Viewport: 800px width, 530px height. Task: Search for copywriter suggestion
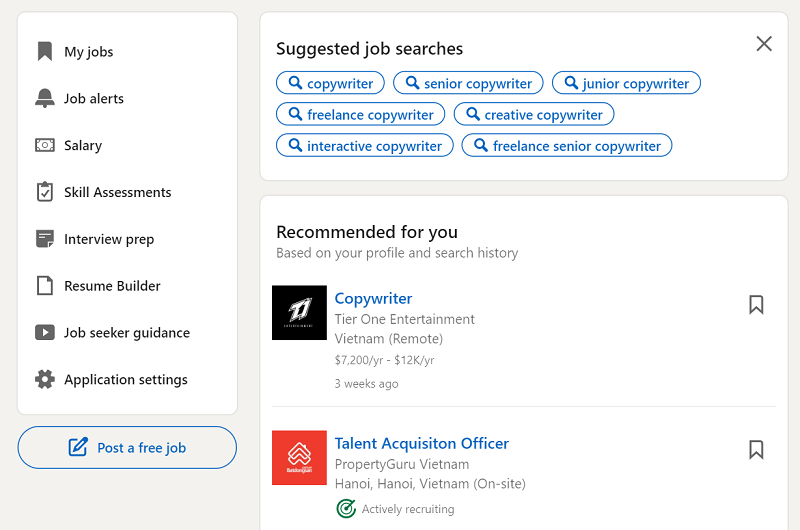(330, 83)
